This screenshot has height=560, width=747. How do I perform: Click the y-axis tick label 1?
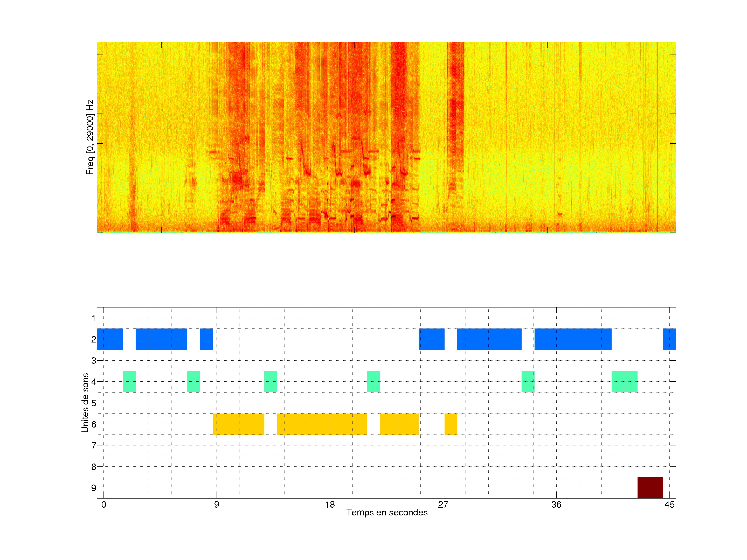[94, 318]
